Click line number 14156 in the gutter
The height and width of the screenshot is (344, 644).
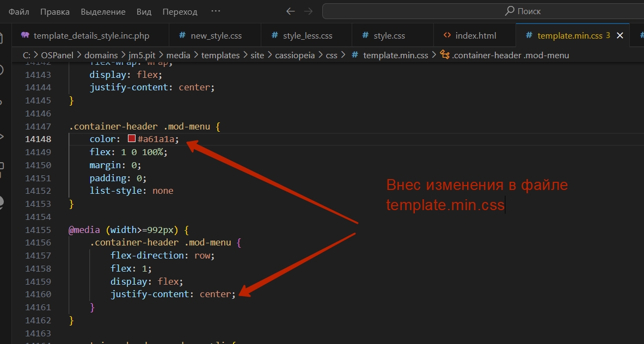[38, 242]
